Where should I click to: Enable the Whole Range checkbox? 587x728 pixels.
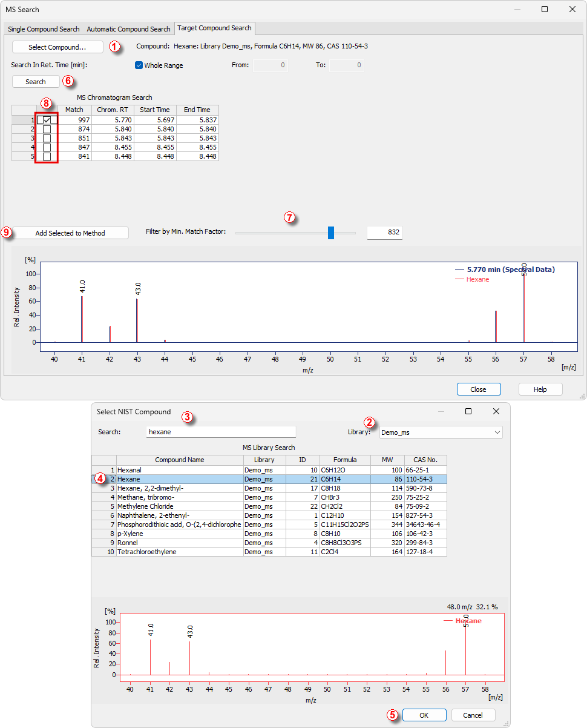139,65
